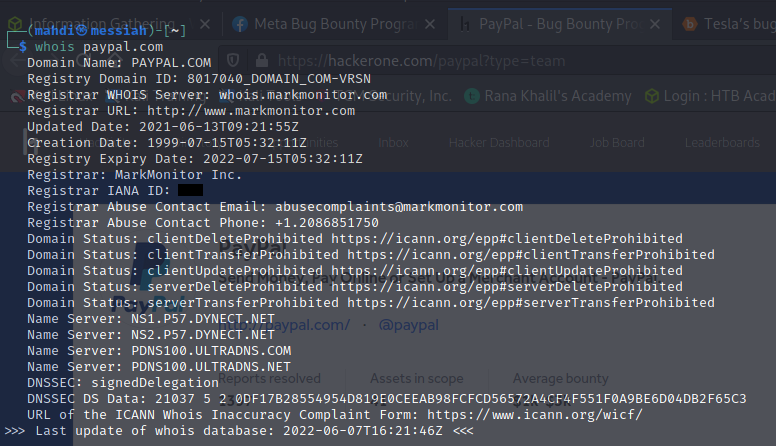Screen dimensions: 776x446
Task: Switch to the Tesla's bug bounty tab
Action: click(725, 24)
